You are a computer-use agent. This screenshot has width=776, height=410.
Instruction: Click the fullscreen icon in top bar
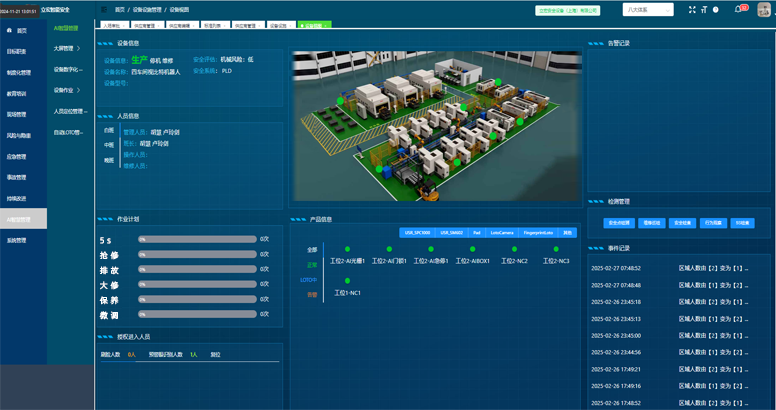pyautogui.click(x=692, y=9)
